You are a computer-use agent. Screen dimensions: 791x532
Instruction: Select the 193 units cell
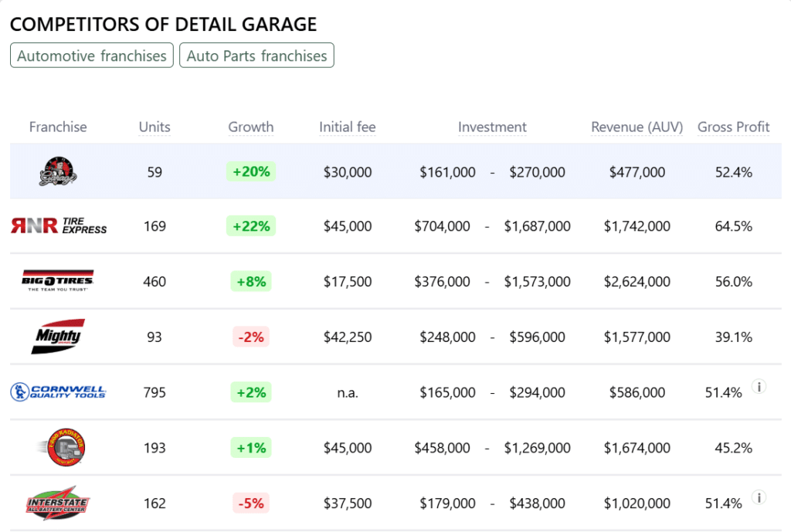[x=154, y=449]
